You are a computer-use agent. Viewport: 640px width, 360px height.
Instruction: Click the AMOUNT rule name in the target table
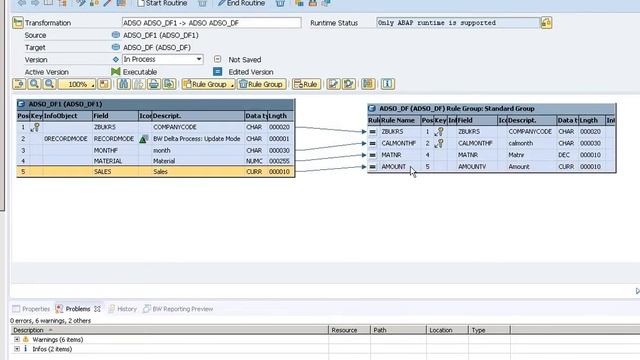click(x=393, y=167)
